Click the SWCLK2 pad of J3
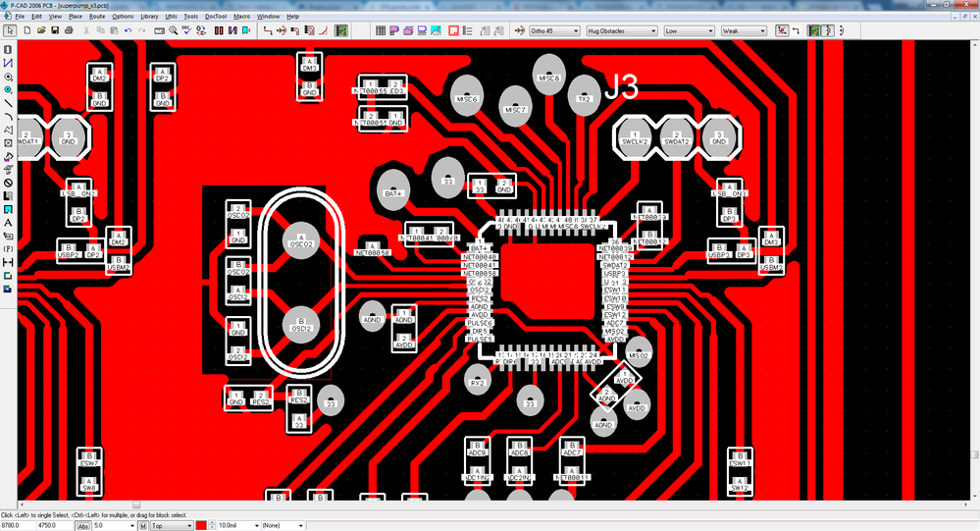The image size is (980, 531). click(635, 137)
